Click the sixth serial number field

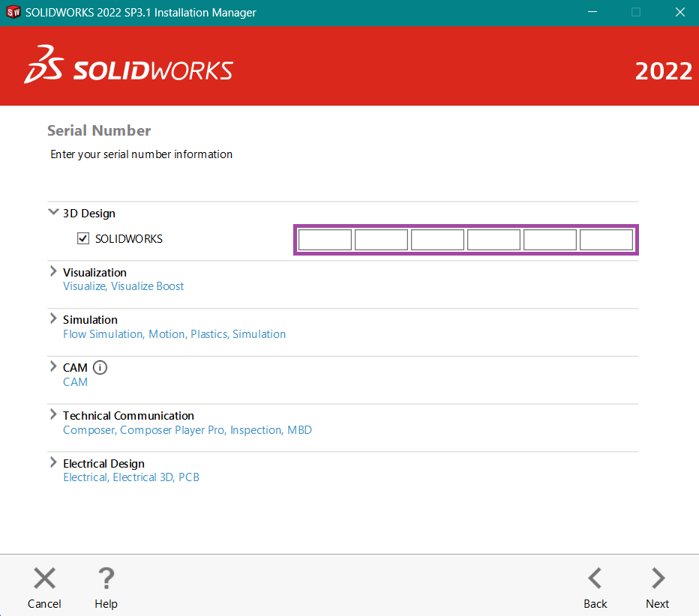(x=606, y=240)
